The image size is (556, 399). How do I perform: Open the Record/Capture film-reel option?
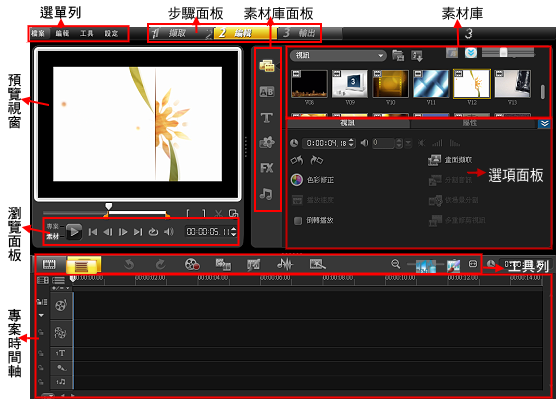pyautogui.click(x=192, y=265)
